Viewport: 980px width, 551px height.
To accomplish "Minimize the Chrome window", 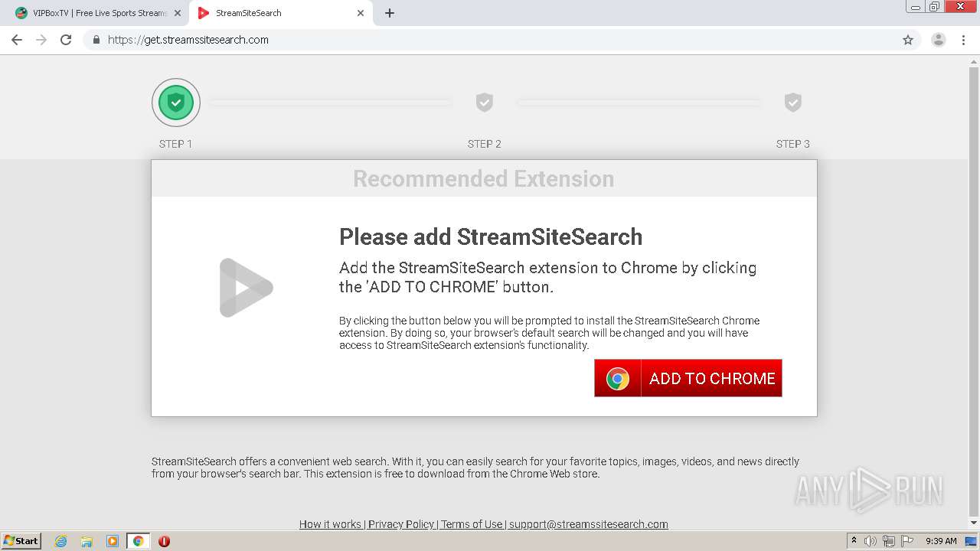I will coord(916,7).
